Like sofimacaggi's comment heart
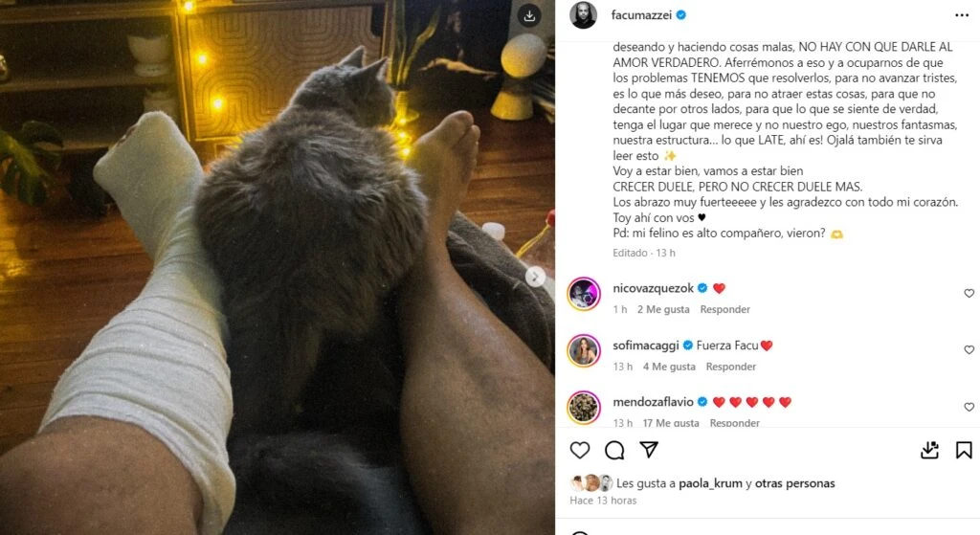Viewport: 980px width, 535px height. point(969,350)
